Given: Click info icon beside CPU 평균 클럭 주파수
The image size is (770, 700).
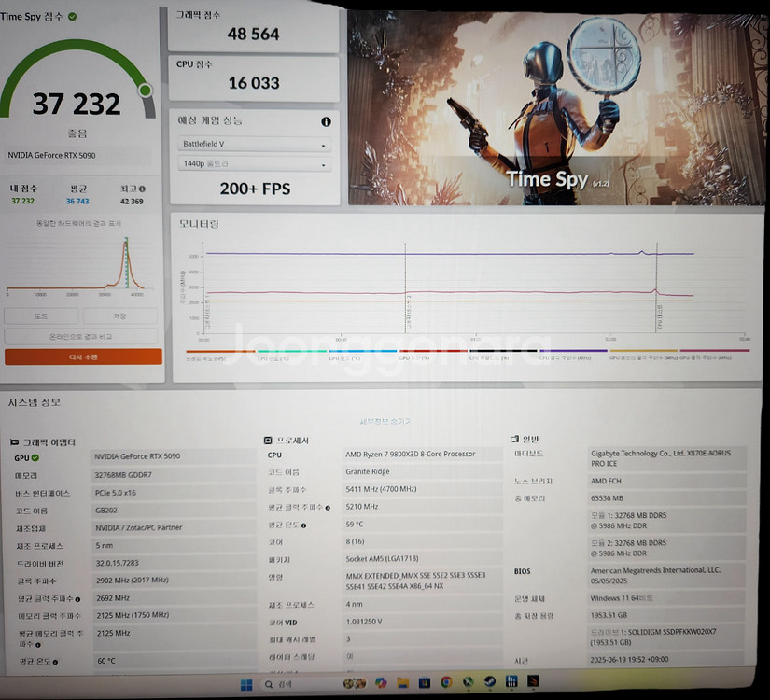Looking at the screenshot, I should tap(328, 508).
